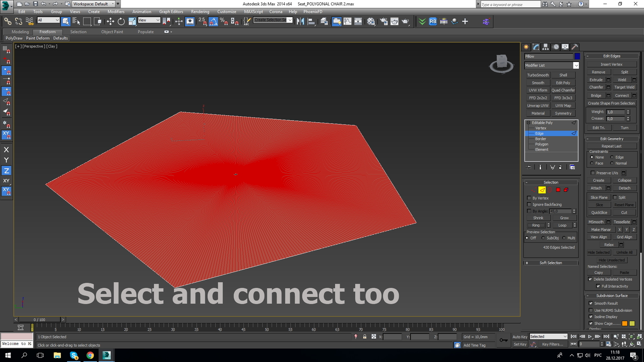Image resolution: width=644 pixels, height=362 pixels.
Task: Click the time slider showing 0 / 100
Action: (x=39, y=320)
